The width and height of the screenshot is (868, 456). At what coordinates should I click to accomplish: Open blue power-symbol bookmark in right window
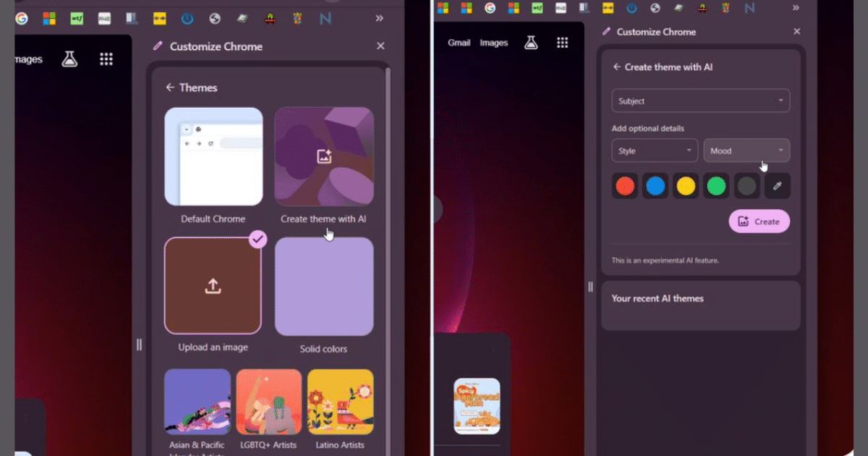[x=631, y=8]
